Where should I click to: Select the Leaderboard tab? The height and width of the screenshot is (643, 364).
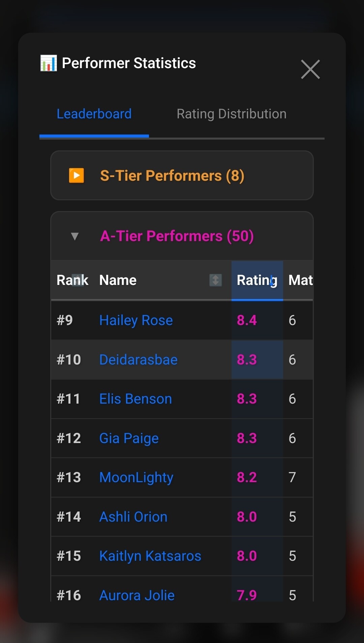pyautogui.click(x=94, y=114)
